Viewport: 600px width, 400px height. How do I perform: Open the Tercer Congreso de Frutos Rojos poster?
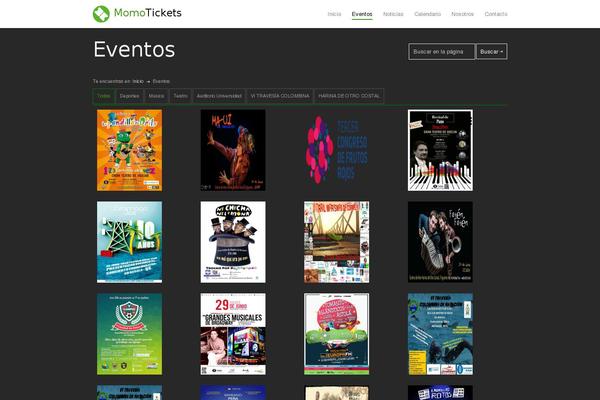337,150
